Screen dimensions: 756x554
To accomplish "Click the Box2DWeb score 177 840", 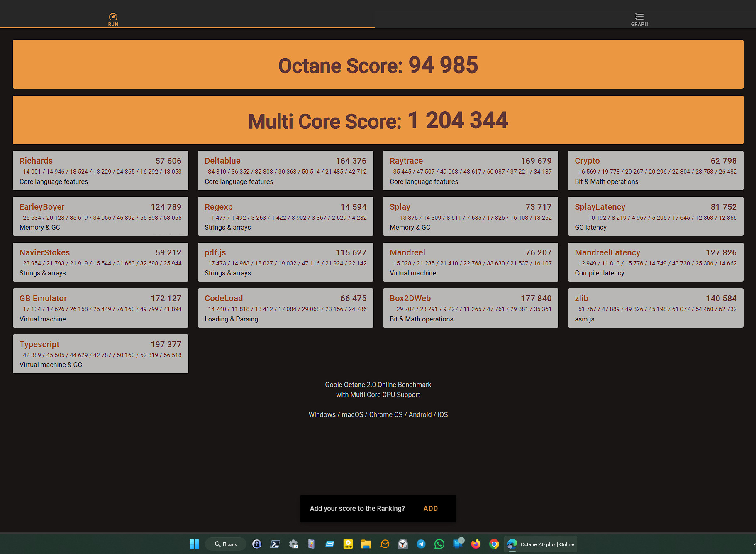I will (x=536, y=298).
